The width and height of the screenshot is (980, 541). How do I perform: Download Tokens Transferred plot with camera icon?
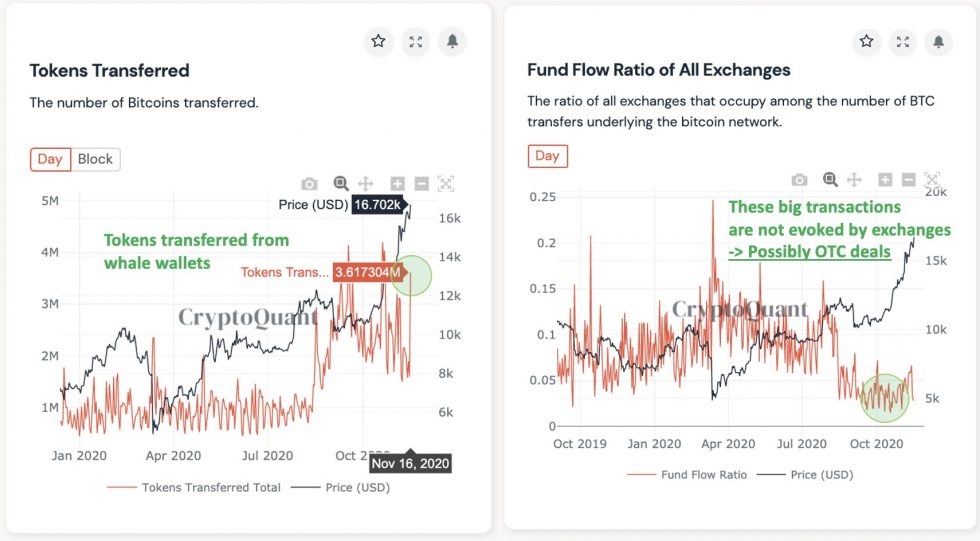click(310, 184)
